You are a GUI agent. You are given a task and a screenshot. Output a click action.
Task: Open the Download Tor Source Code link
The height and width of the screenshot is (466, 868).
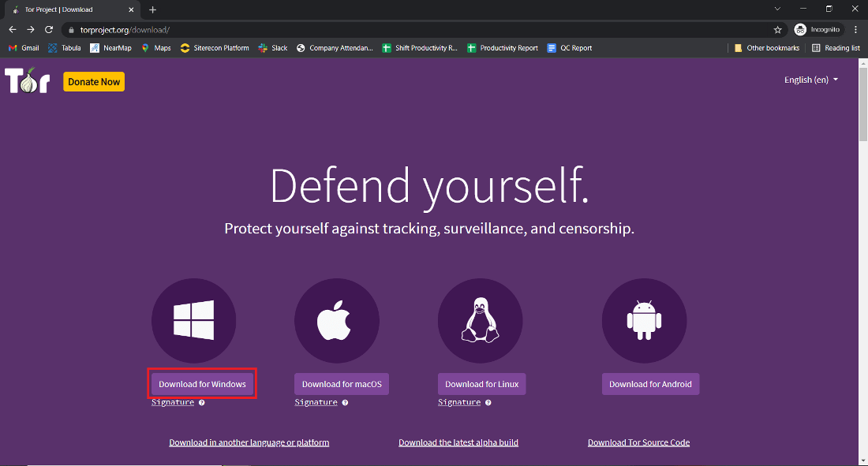point(638,442)
